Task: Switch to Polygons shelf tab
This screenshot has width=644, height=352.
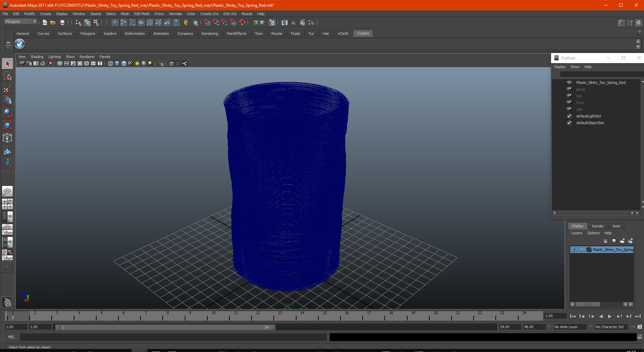Action: pos(88,34)
